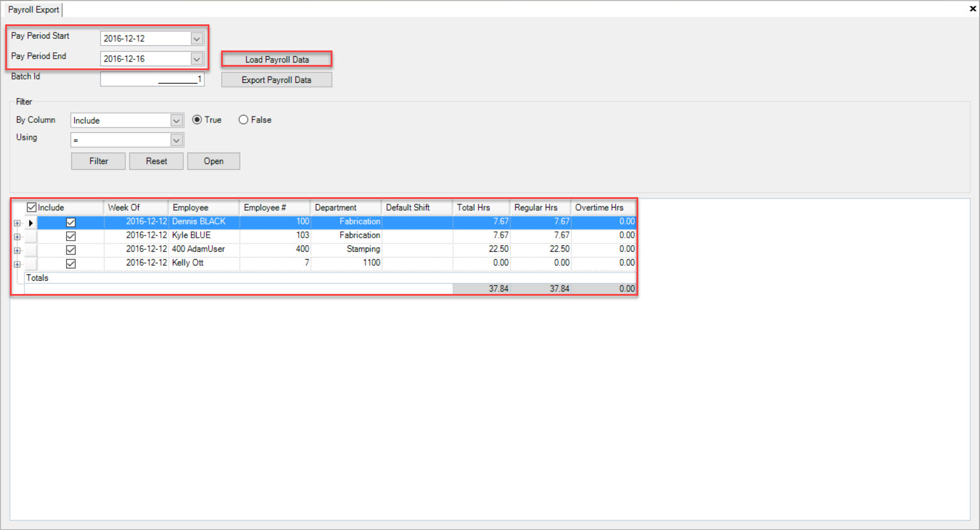Expand the Kyle BLUE row
The width and height of the screenshot is (980, 530).
click(17, 237)
